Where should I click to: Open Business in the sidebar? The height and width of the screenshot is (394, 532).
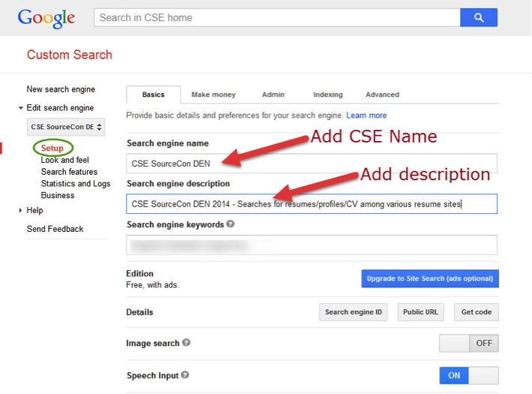(x=58, y=195)
